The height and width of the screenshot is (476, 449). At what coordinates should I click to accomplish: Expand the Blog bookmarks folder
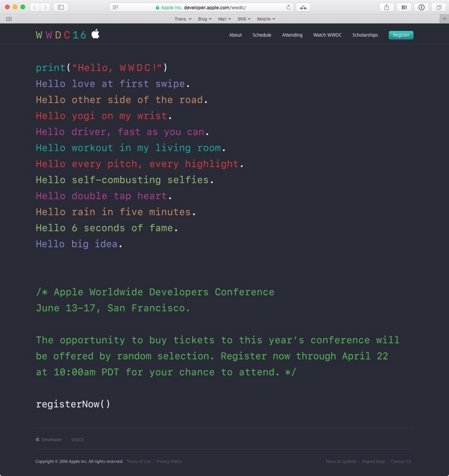tap(205, 19)
